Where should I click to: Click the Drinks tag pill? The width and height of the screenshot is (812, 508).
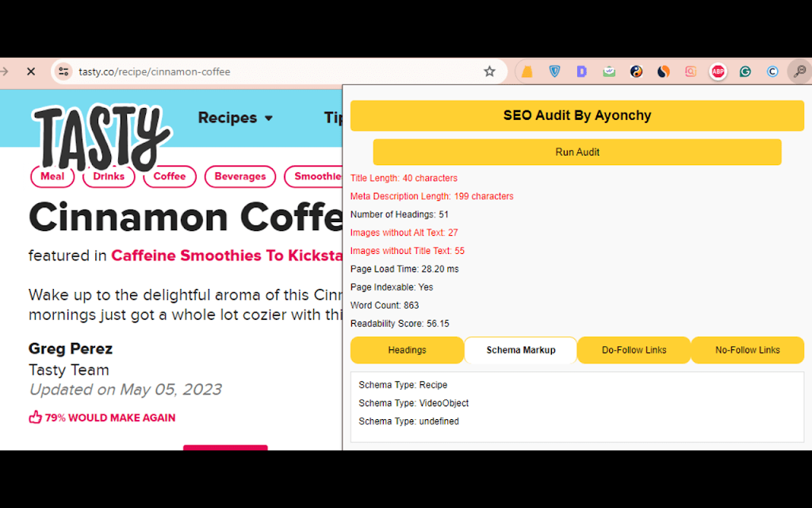[x=109, y=176]
